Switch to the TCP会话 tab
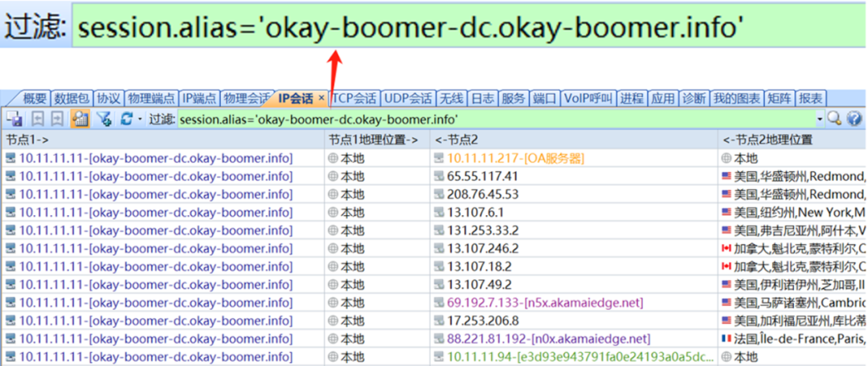Screen dimensions: 868x366 pyautogui.click(x=355, y=99)
